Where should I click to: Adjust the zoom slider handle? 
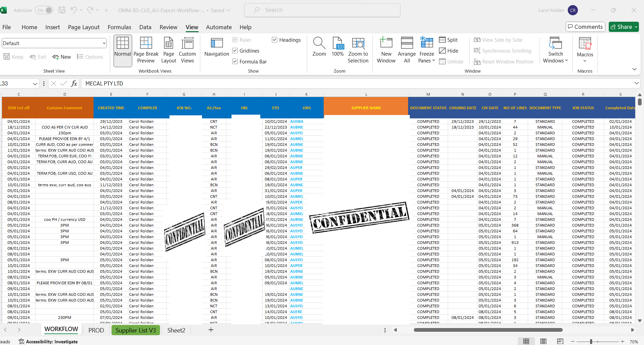click(x=591, y=342)
